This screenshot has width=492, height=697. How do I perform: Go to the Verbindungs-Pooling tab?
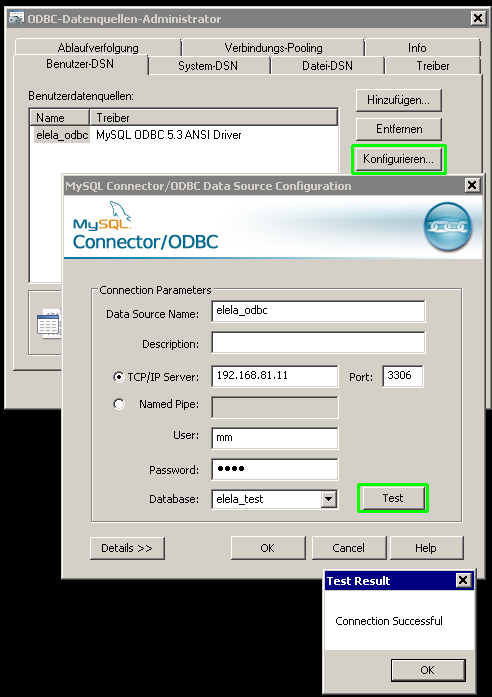point(273,48)
